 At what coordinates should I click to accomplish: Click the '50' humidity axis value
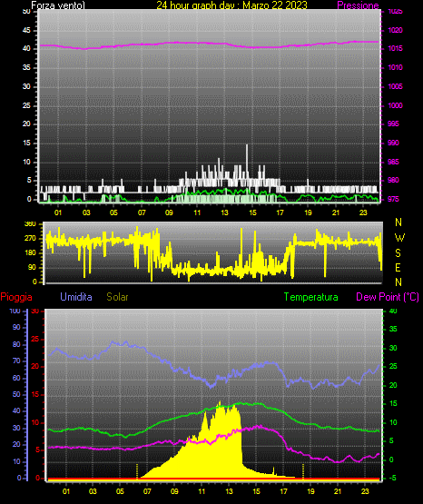click(16, 394)
